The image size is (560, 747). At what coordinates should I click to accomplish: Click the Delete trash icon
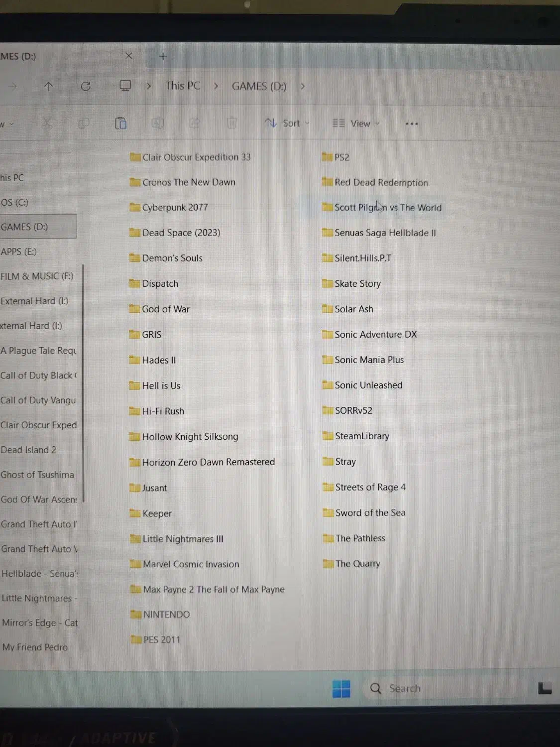point(232,123)
